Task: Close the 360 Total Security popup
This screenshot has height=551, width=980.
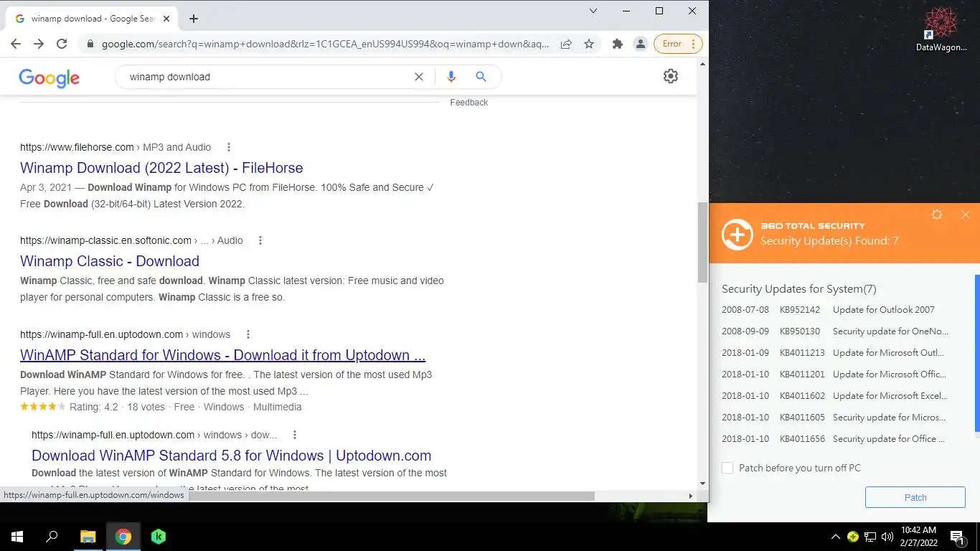Action: coord(966,215)
